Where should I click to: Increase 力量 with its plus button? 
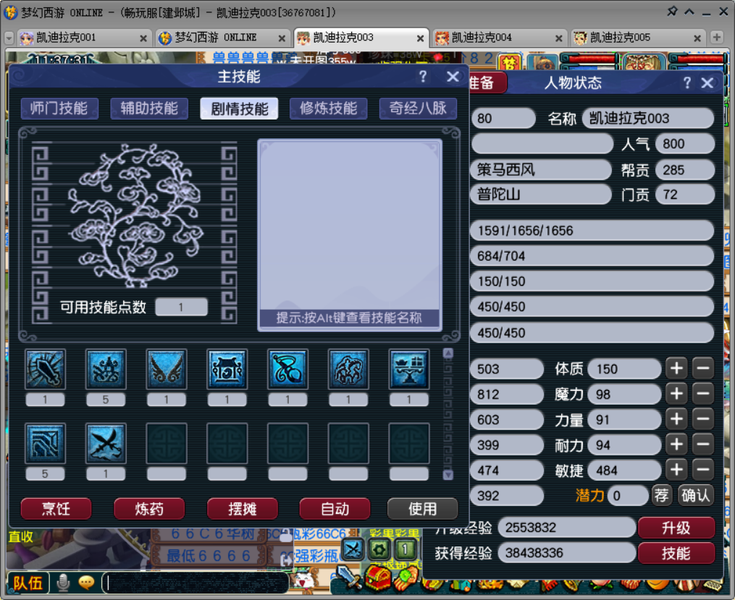(676, 419)
